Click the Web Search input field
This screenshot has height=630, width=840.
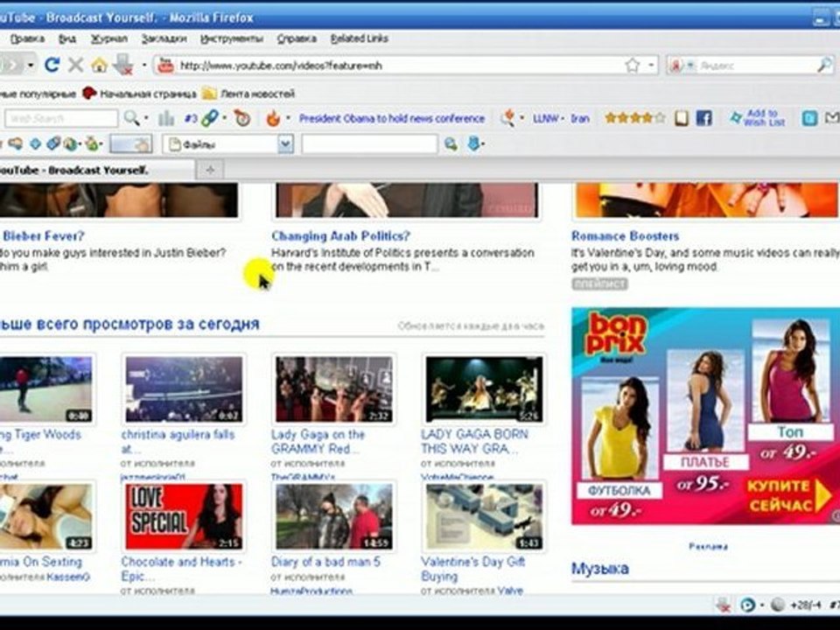(61, 118)
